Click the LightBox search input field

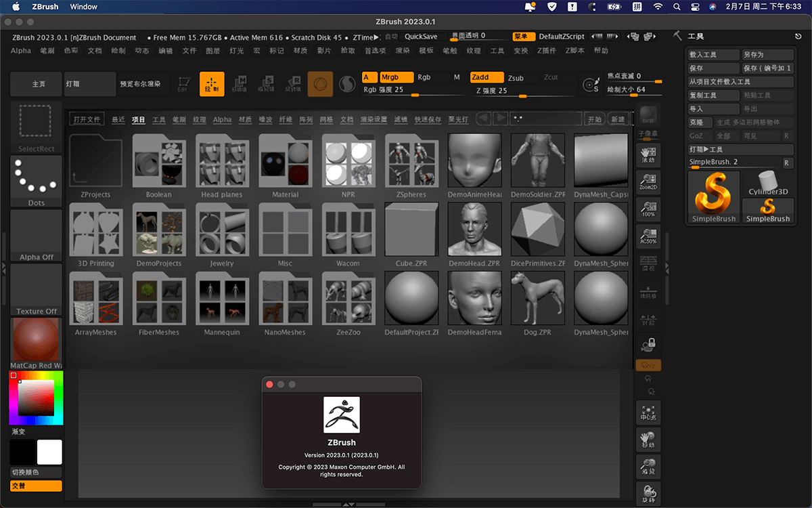point(545,119)
